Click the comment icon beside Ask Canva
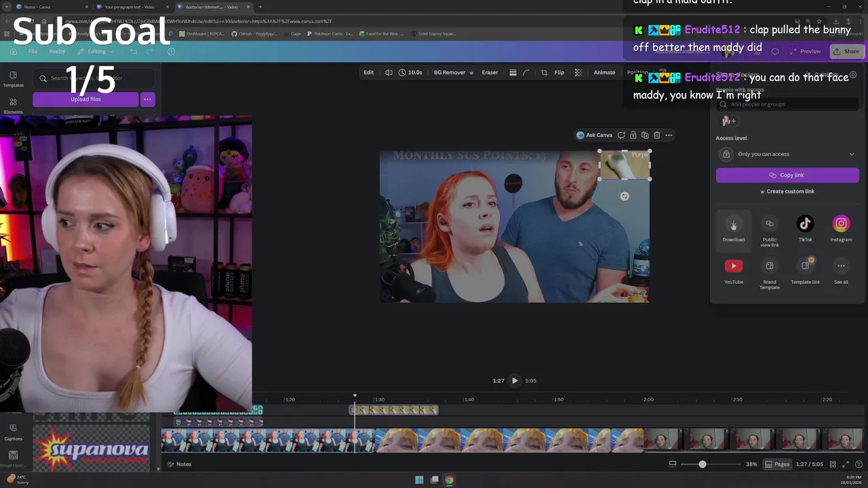The height and width of the screenshot is (488, 868). coord(621,135)
